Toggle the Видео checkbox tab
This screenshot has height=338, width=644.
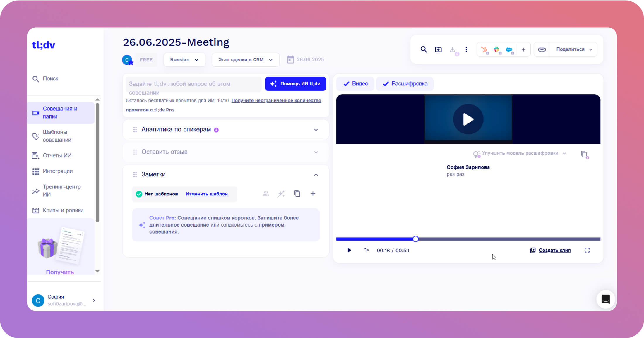click(x=355, y=84)
